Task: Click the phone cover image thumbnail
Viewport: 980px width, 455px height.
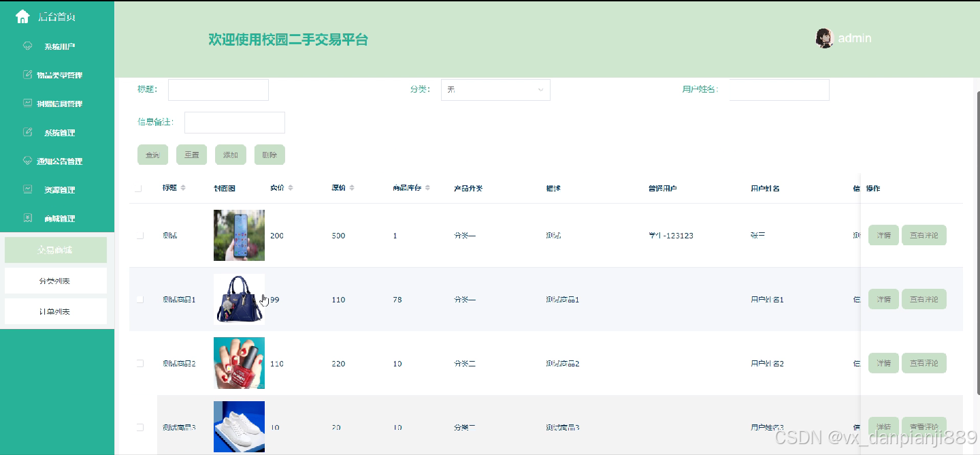Action: (x=239, y=235)
